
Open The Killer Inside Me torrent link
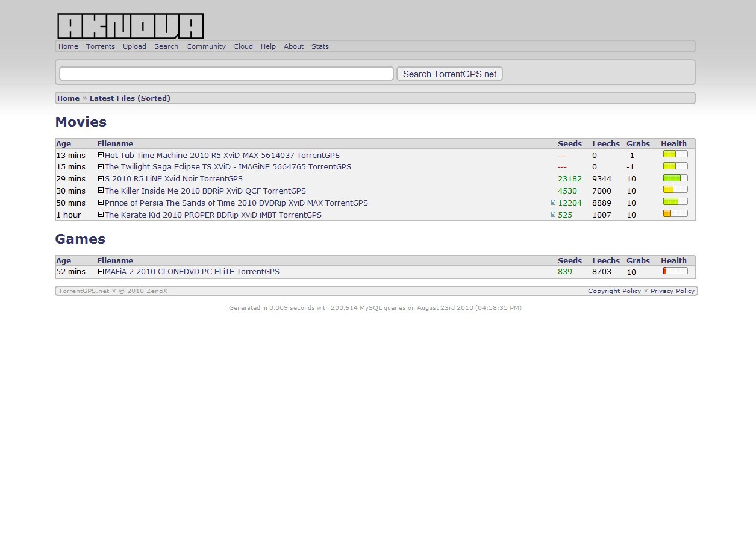[205, 191]
